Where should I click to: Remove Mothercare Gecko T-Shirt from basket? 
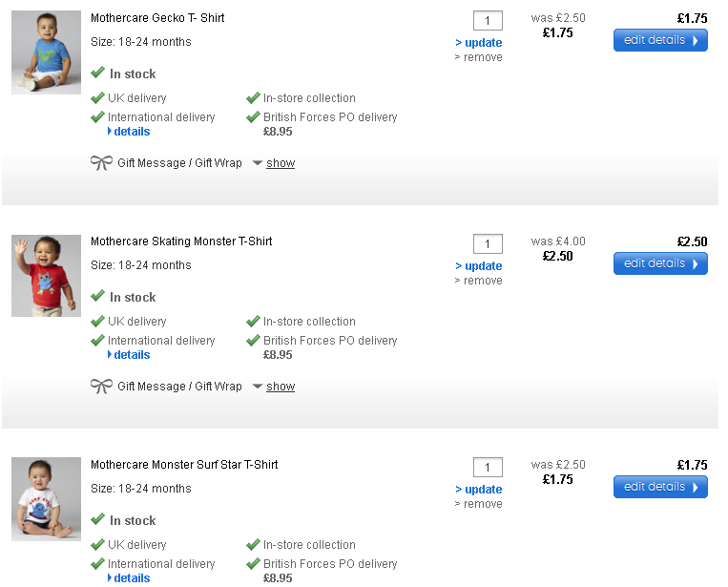(482, 57)
